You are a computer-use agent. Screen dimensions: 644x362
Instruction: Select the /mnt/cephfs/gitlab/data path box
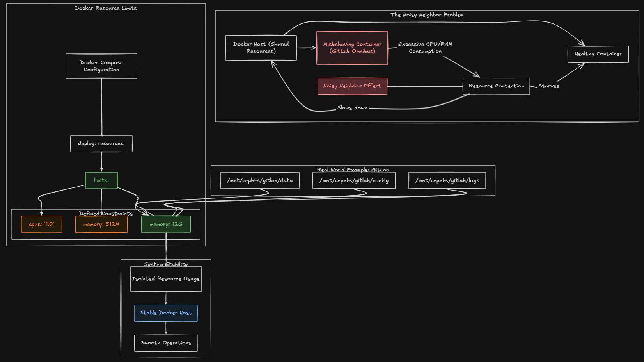260,180
